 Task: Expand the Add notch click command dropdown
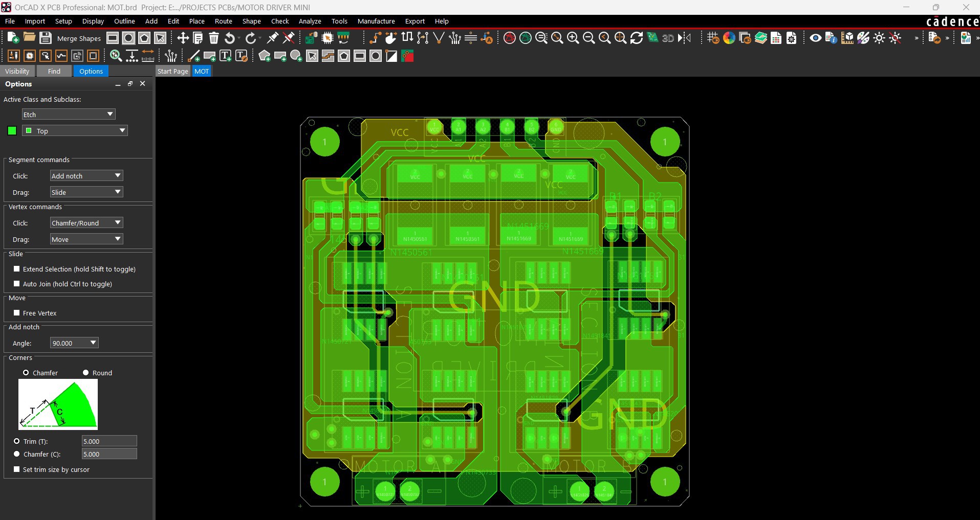pos(86,176)
